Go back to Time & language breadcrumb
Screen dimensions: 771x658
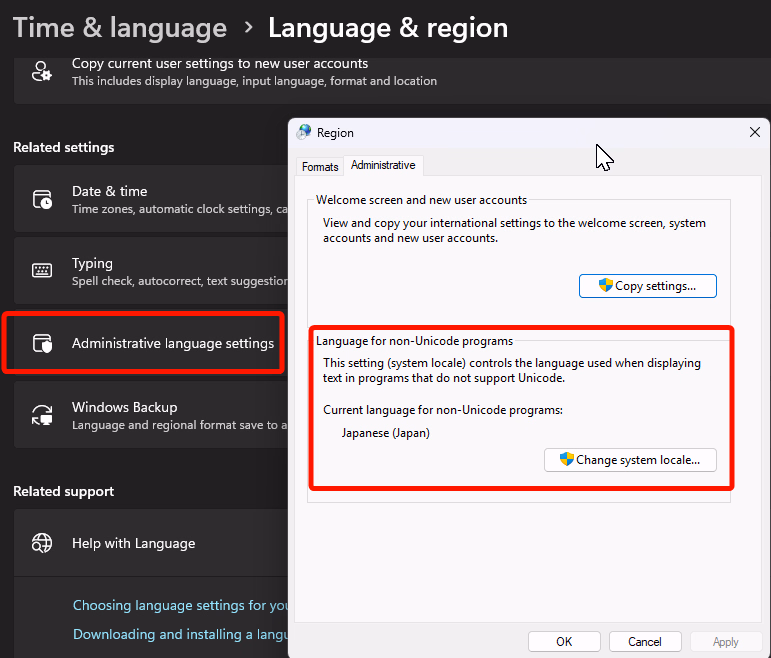(120, 28)
